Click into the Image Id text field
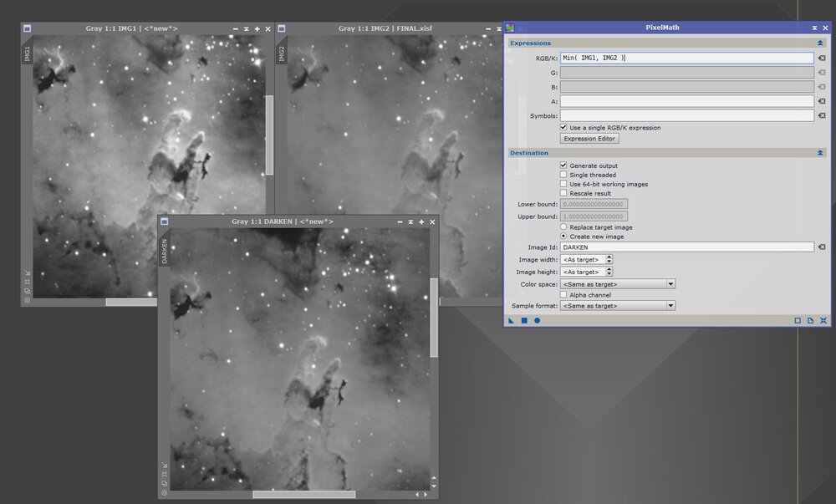This screenshot has height=504, width=836. pyautogui.click(x=686, y=247)
